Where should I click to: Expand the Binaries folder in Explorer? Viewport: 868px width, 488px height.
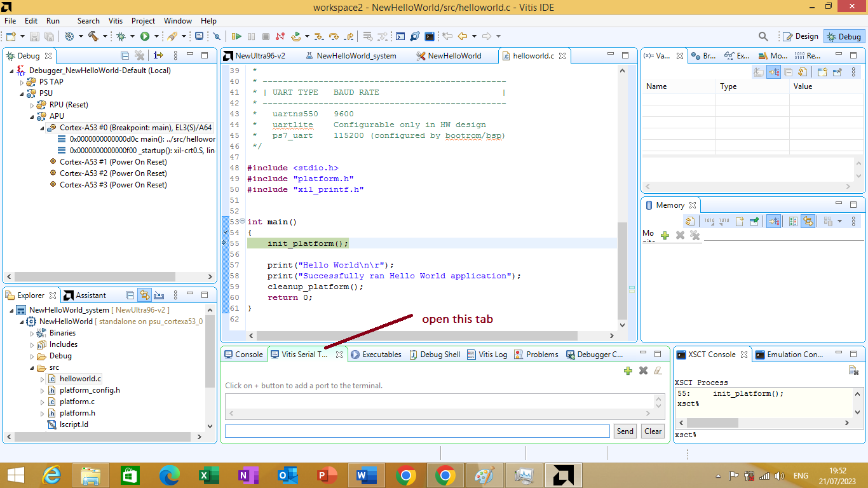pos(32,333)
